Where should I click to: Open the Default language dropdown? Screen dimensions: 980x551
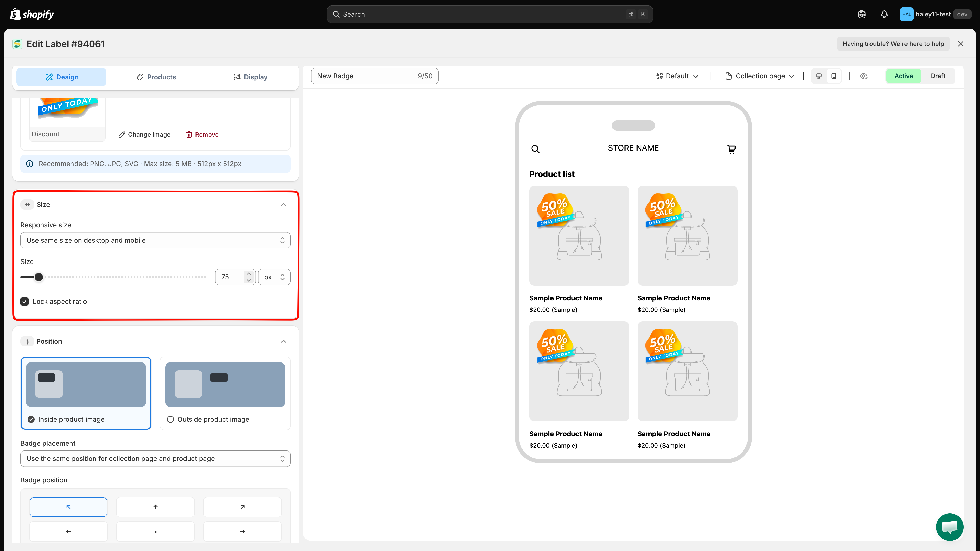tap(678, 76)
